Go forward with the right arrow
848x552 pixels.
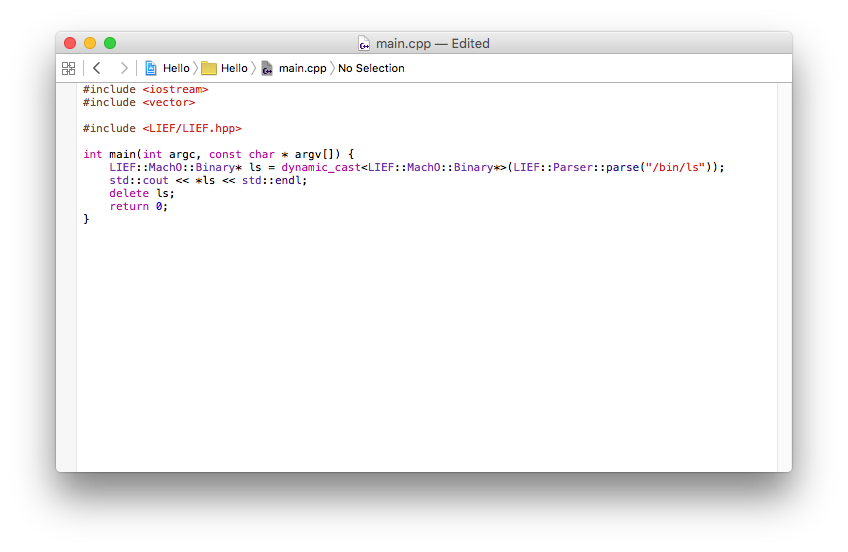pyautogui.click(x=123, y=68)
